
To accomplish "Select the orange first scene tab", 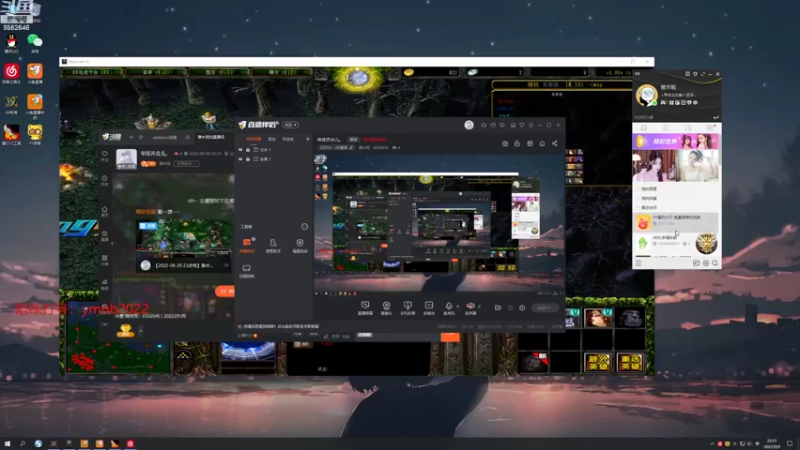I will [254, 139].
